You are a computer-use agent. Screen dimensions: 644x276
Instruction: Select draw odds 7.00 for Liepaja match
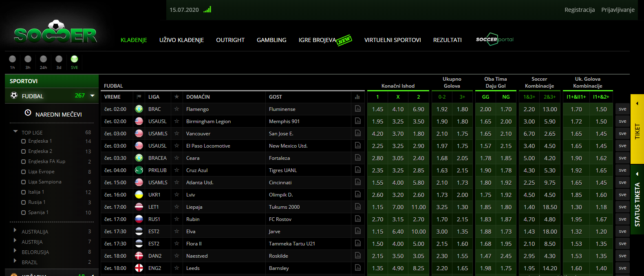click(x=398, y=207)
